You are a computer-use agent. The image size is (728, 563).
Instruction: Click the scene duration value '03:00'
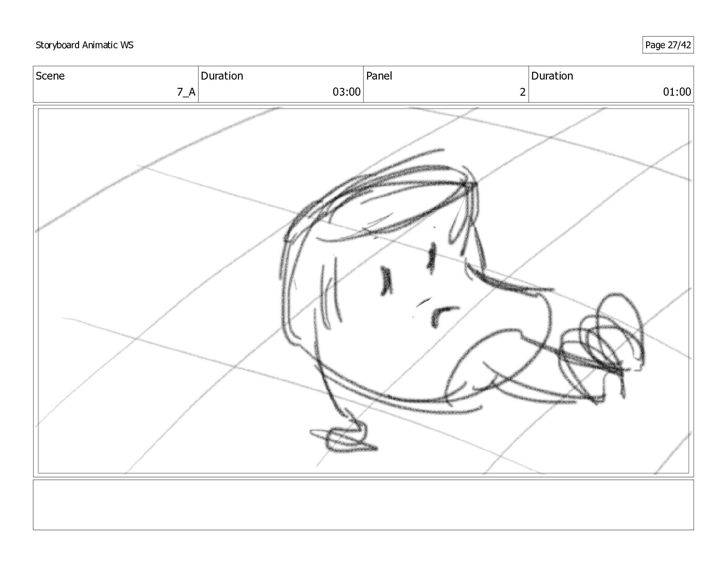347,92
